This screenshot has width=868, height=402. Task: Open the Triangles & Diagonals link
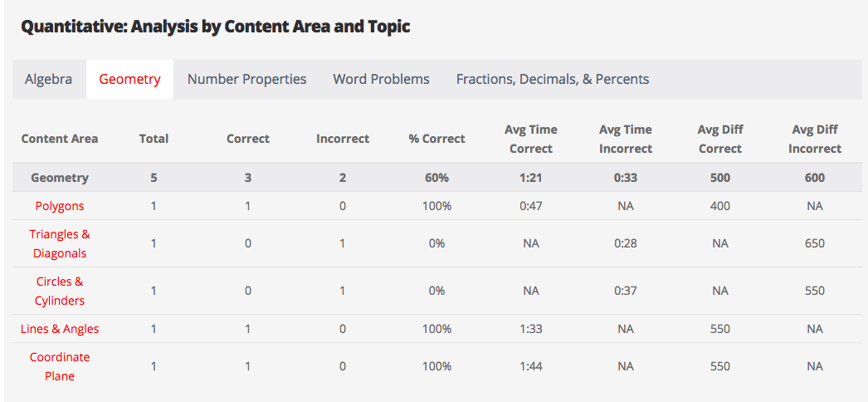point(60,243)
